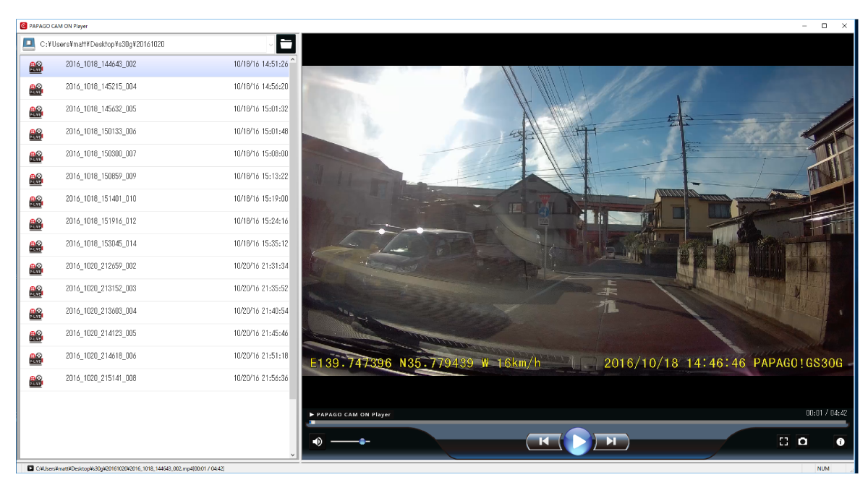Viewport: 868px width, 485px height.
Task: Skip to the previous video
Action: [x=545, y=441]
